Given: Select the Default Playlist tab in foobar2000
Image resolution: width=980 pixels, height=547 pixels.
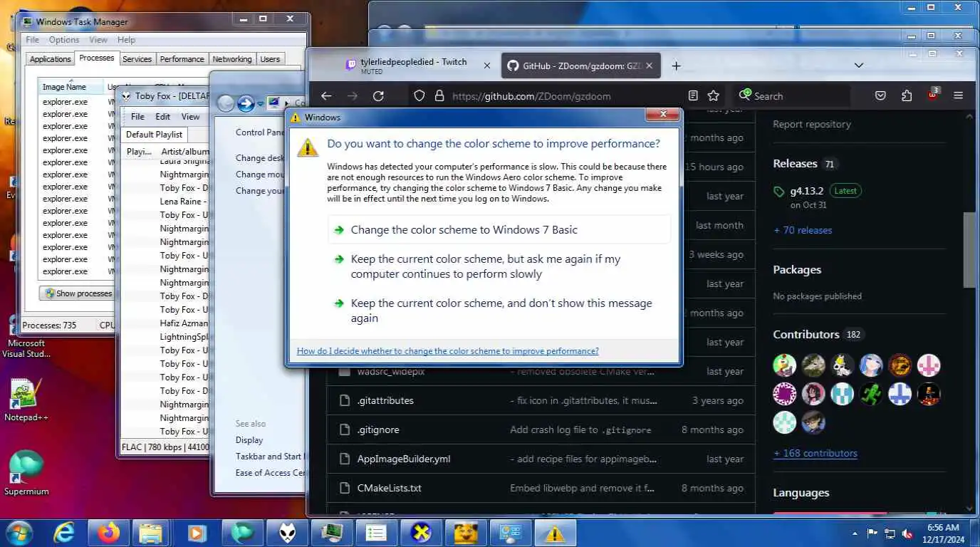Looking at the screenshot, I should click(x=154, y=135).
